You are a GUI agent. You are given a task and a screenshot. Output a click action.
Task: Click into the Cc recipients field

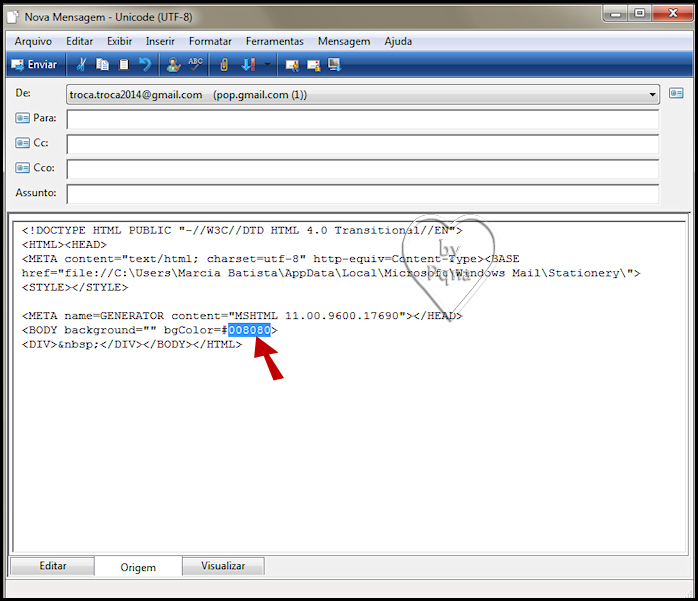362,143
